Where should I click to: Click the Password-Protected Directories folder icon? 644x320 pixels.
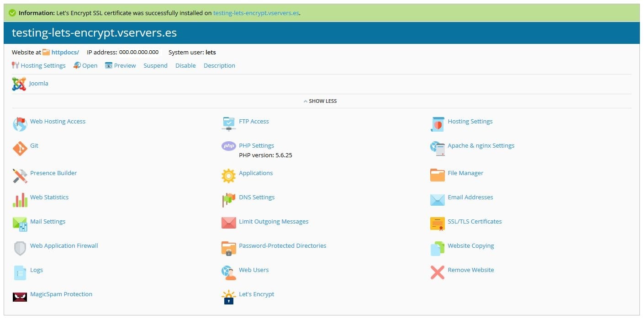pos(228,248)
